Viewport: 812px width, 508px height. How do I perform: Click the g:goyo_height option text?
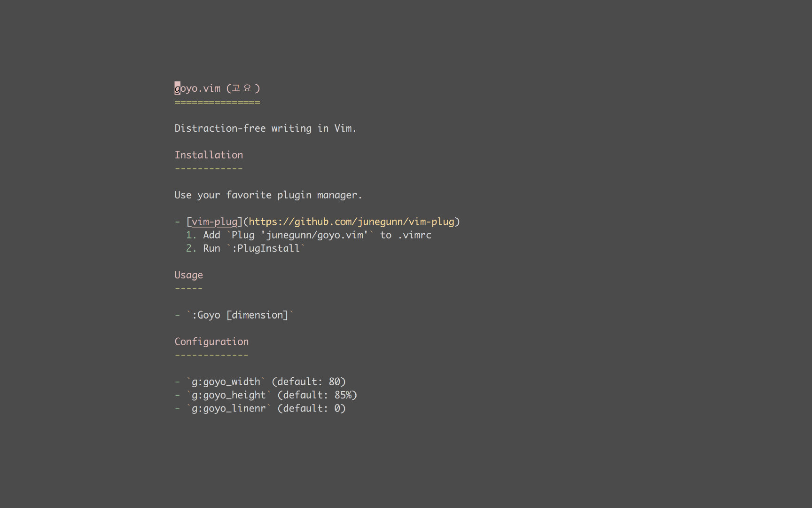228,395
